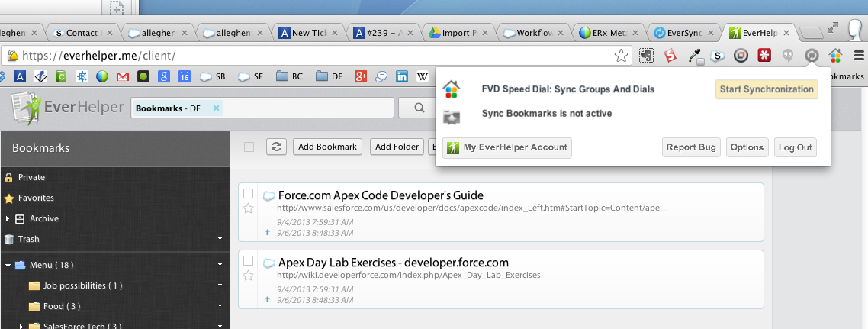Open the Wikipedia W bookmark
The image size is (868, 329).
(422, 77)
